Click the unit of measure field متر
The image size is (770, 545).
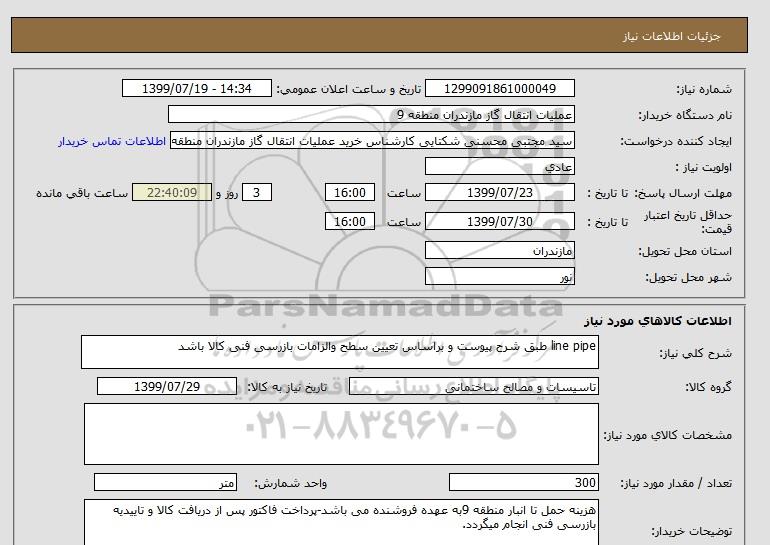165,483
